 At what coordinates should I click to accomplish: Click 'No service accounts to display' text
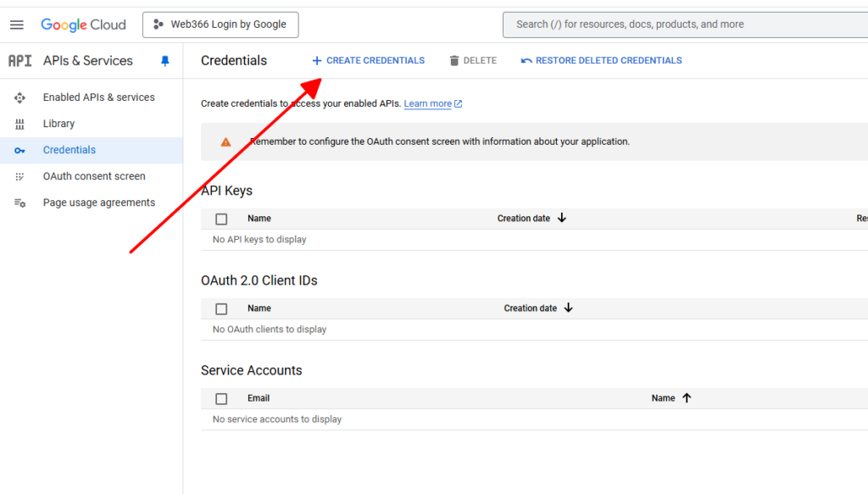(x=277, y=419)
